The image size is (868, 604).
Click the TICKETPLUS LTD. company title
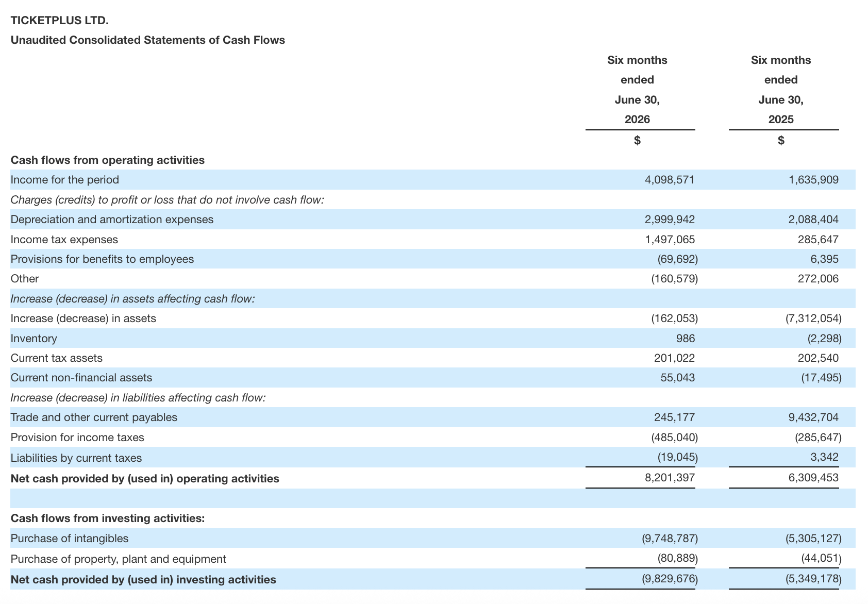pyautogui.click(x=60, y=21)
